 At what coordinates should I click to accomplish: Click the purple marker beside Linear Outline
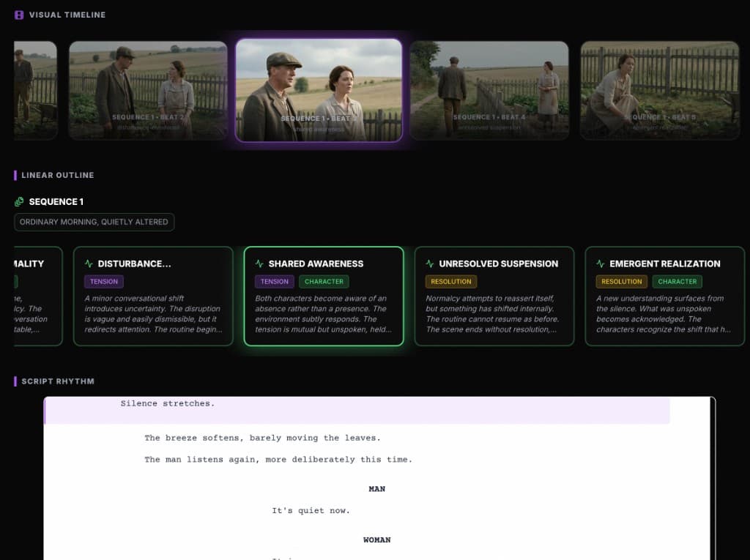[x=16, y=175]
